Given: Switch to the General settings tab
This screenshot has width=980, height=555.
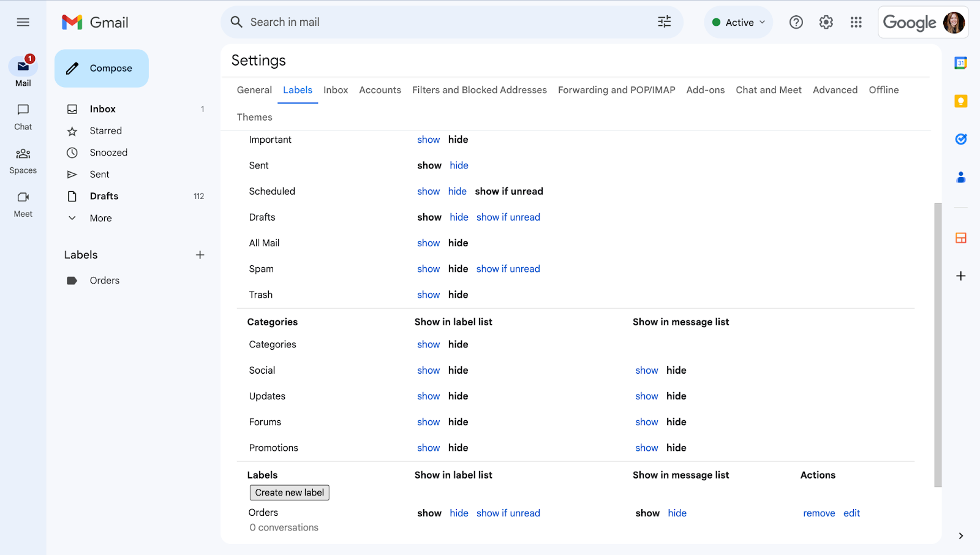Looking at the screenshot, I should [254, 89].
